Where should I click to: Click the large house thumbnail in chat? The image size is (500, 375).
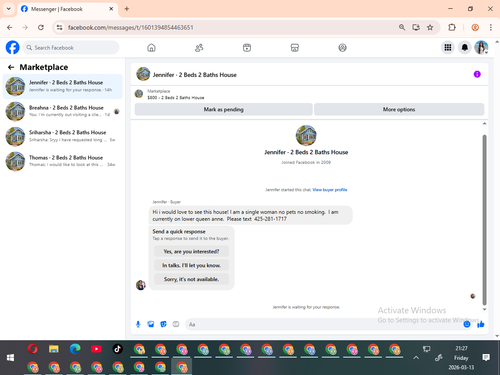click(x=306, y=135)
